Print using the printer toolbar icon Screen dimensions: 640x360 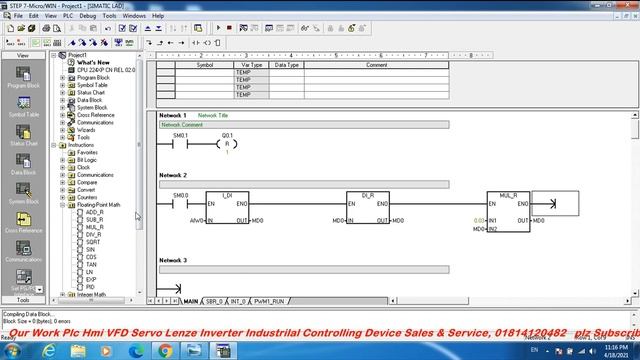[46, 28]
